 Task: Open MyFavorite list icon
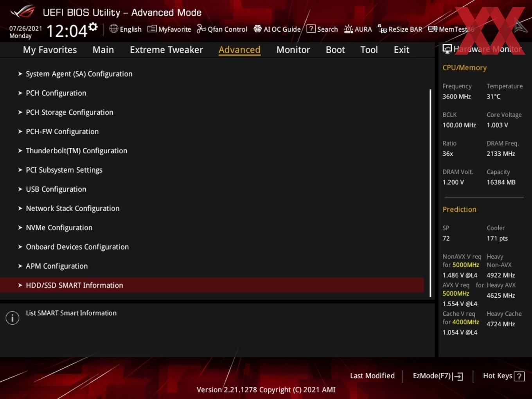click(x=152, y=29)
